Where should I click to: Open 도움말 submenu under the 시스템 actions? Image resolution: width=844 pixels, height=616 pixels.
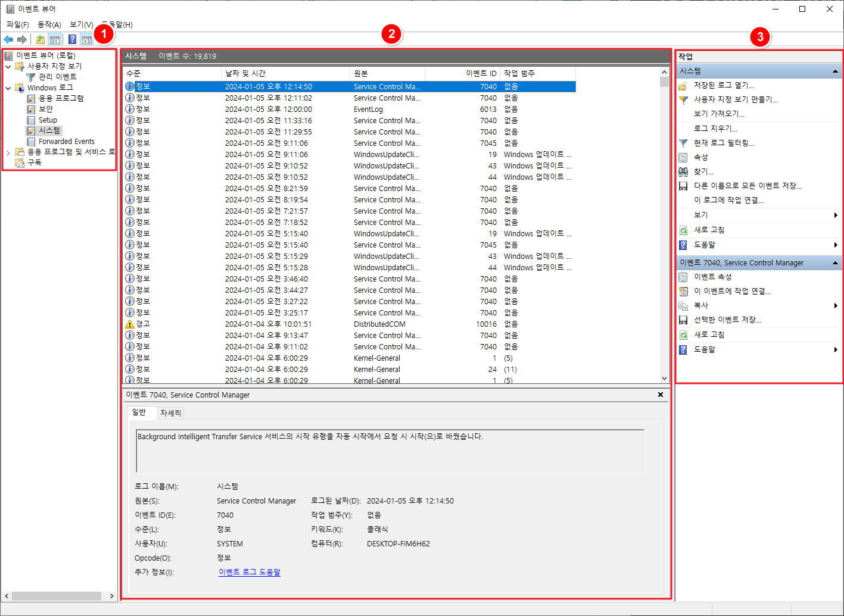pos(758,245)
